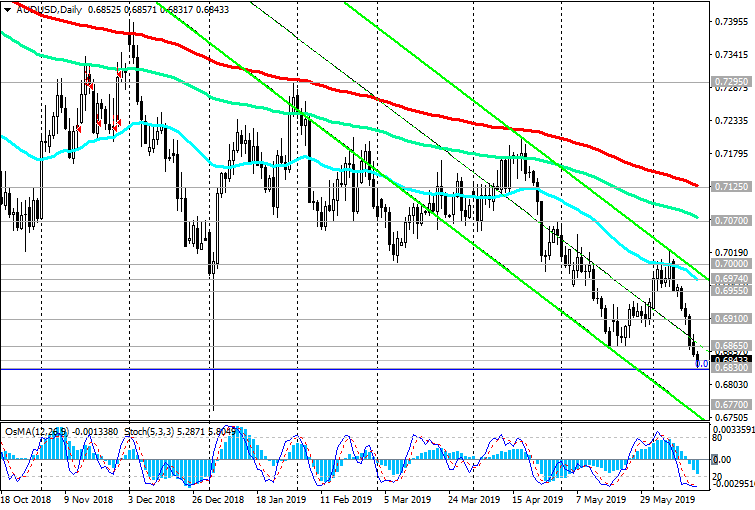Click the 0.0033591 indicator scale value

pos(733,430)
